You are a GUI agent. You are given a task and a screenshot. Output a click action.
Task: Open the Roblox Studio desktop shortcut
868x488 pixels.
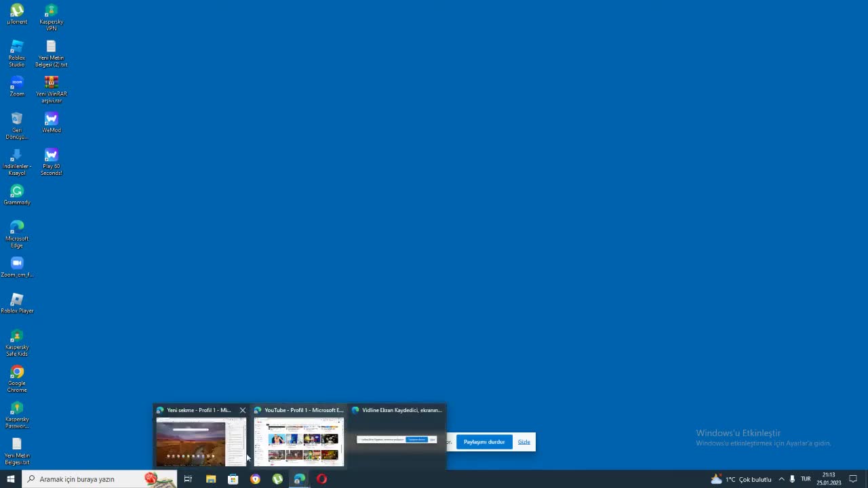tap(17, 53)
